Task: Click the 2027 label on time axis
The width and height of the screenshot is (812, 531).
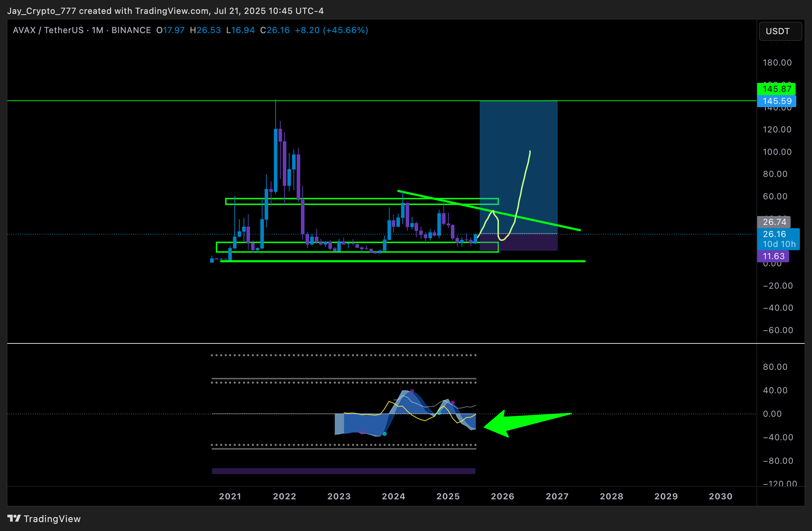Action: point(557,496)
